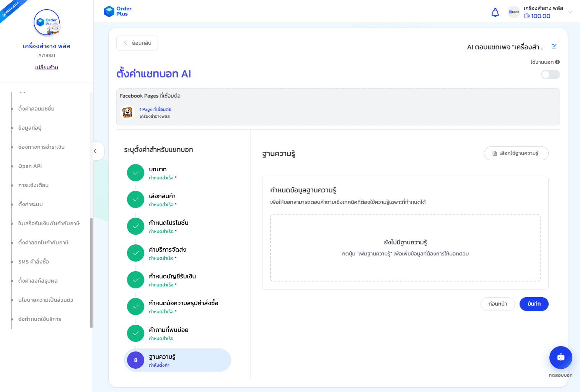Click the 1 Page ที่เชื่อมต่อ link

[155, 109]
